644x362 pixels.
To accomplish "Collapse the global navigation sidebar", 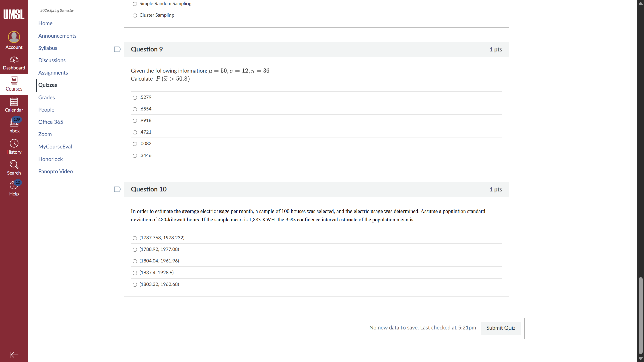I will click(x=14, y=355).
